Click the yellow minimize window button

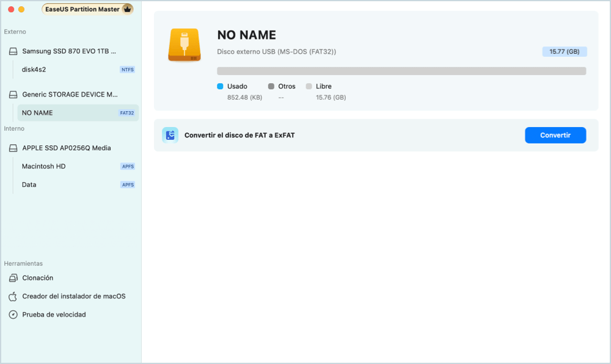tap(21, 9)
